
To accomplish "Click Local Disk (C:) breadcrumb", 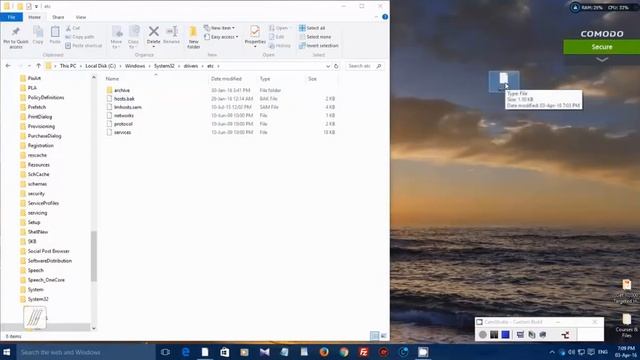I will tap(100, 66).
